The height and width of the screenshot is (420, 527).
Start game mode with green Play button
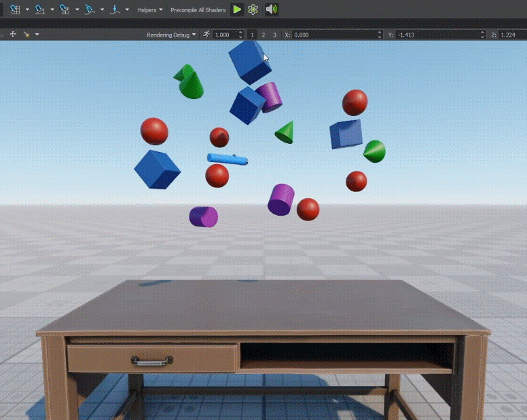pos(237,9)
